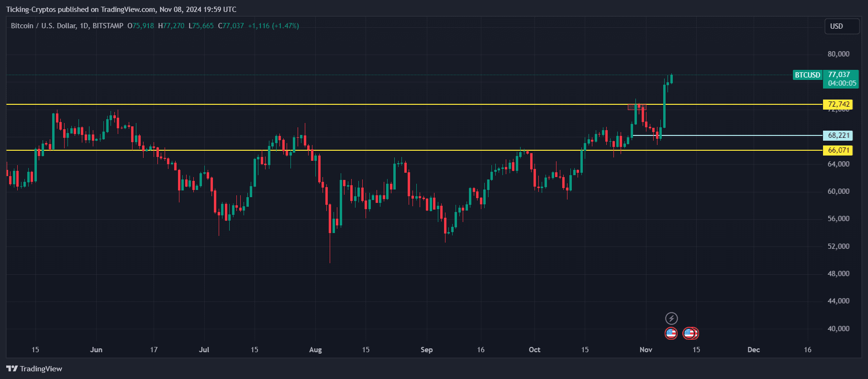868x379 pixels.
Task: Click the Bitcoin / U.S. Dollar symbol title
Action: coord(67,26)
